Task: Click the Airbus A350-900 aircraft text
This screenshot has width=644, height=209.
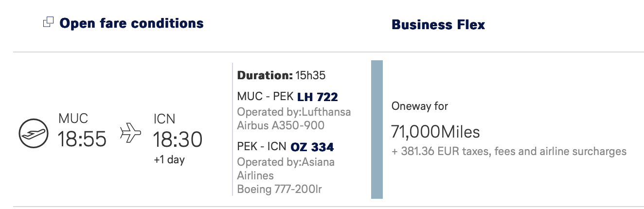Action: coord(281,125)
